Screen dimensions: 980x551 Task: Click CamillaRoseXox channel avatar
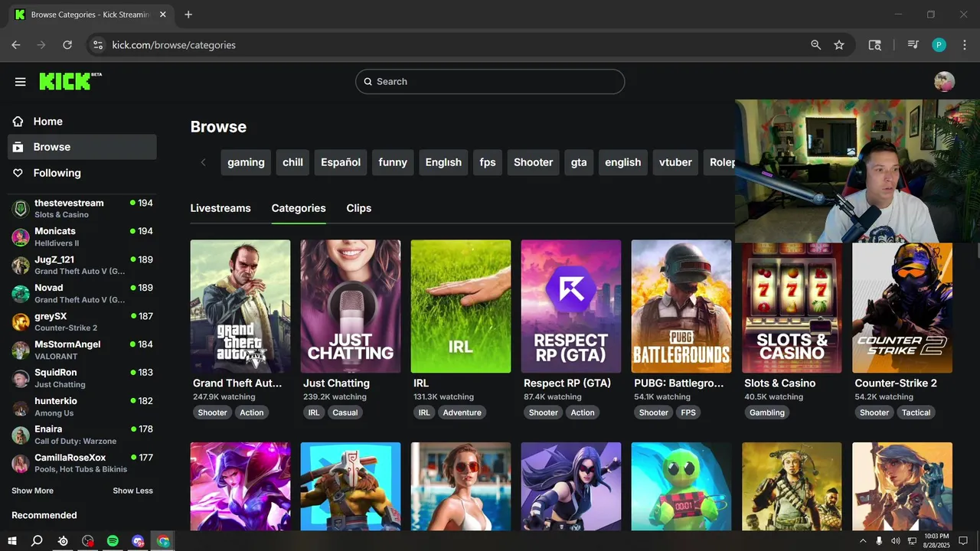(x=21, y=464)
